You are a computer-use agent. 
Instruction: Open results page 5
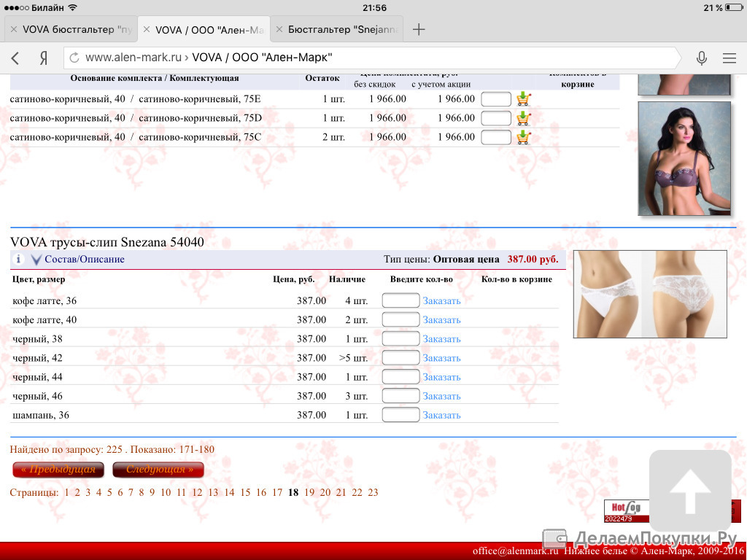pos(109,492)
